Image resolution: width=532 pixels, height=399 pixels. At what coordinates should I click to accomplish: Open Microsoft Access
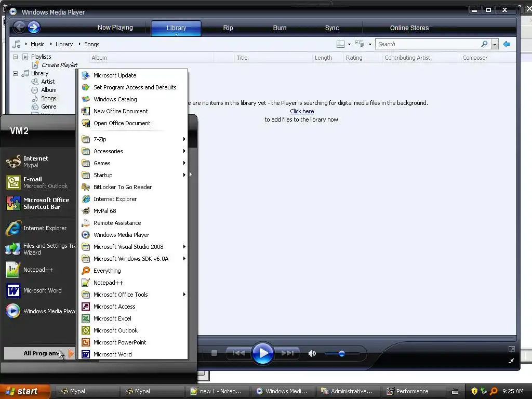133,307
